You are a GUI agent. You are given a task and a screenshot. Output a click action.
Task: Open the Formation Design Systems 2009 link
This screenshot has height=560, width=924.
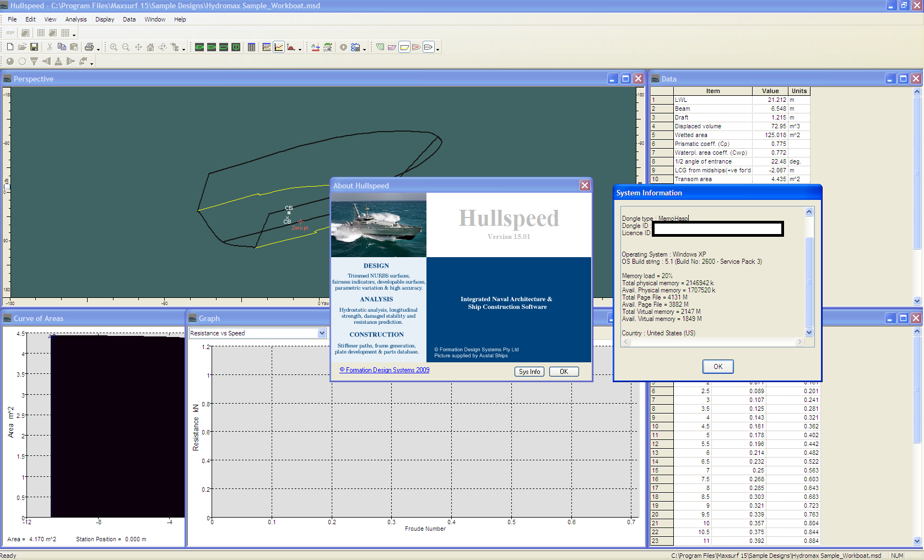[x=385, y=370]
